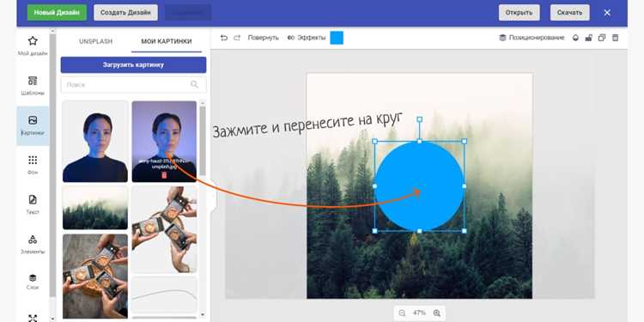Click the Открыть button
Screen dimensions: 644x322
point(519,13)
